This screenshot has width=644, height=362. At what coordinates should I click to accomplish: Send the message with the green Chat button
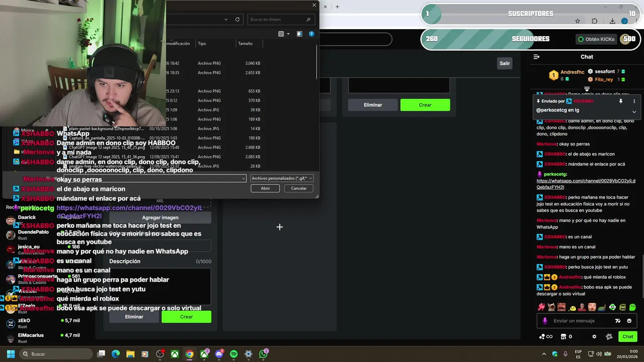click(x=628, y=336)
